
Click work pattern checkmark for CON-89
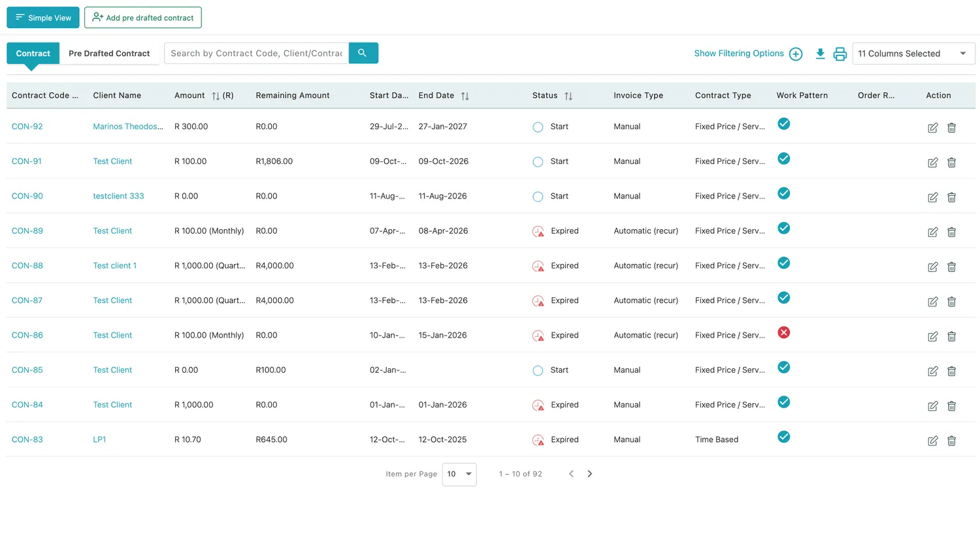tap(784, 228)
